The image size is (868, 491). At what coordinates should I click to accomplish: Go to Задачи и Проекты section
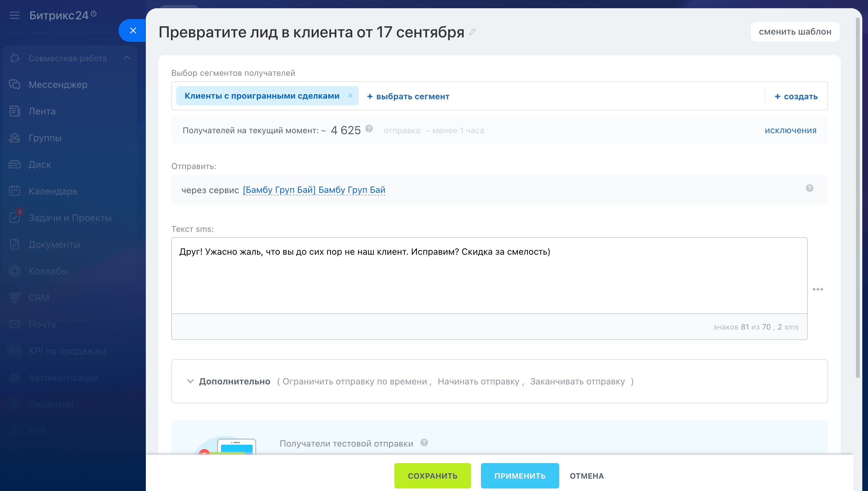tap(70, 218)
